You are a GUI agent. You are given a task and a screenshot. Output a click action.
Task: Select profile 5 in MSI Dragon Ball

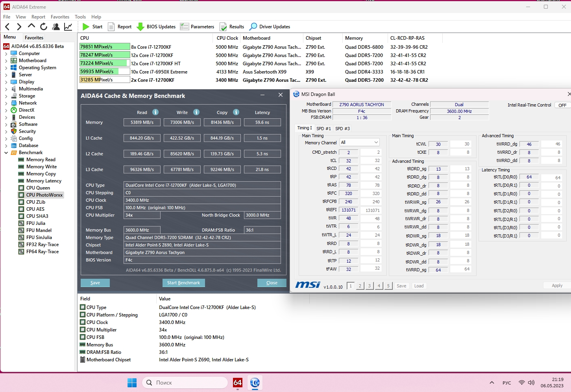coord(388,286)
